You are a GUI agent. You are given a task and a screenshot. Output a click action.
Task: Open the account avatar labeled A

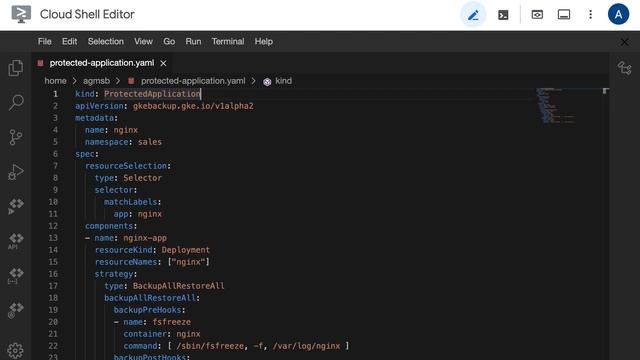click(618, 14)
